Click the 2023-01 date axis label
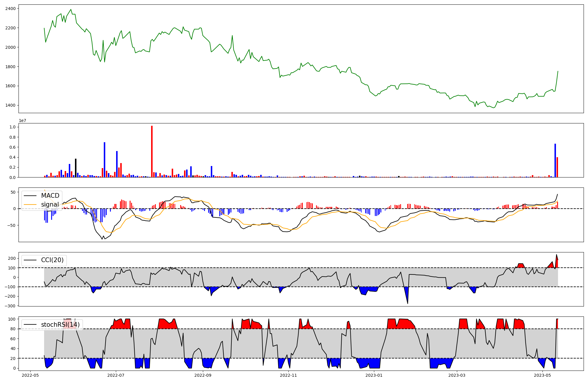The image size is (588, 382). click(374, 375)
